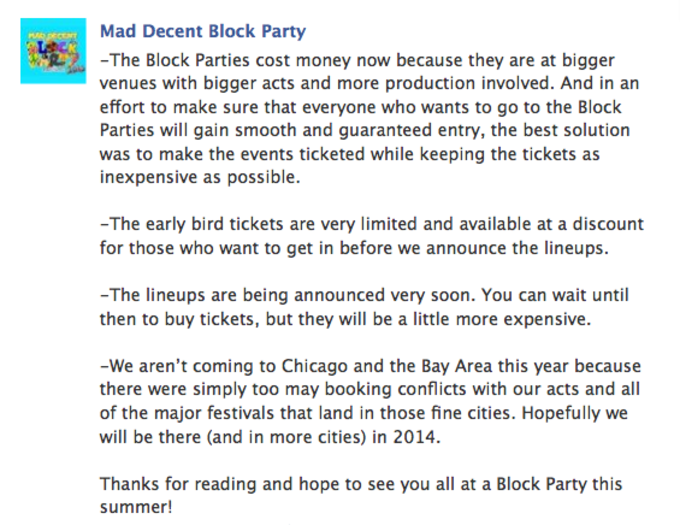The image size is (680, 525).
Task: Click the phrase 'booking conflicts' in the post
Action: [396, 389]
